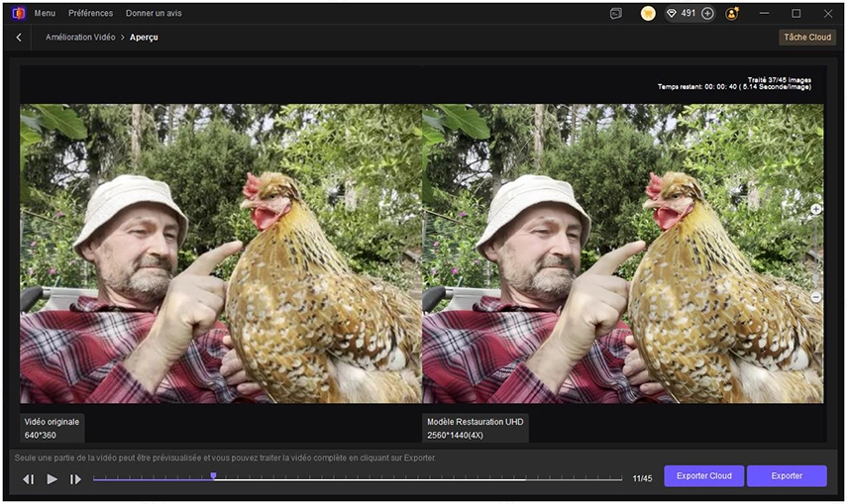The height and width of the screenshot is (504, 847).
Task: Click the playhead on the timeline slider
Action: point(213,477)
